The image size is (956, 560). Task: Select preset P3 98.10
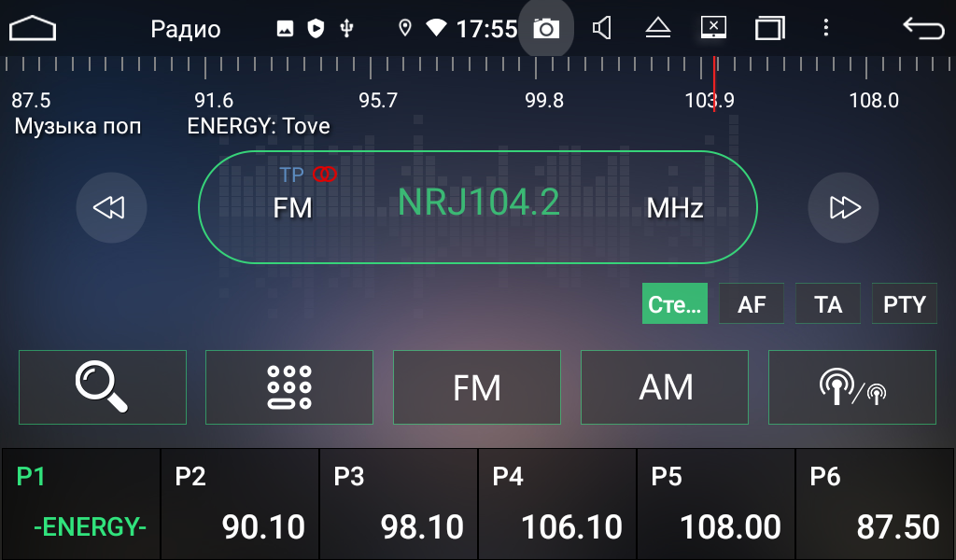coord(398,504)
